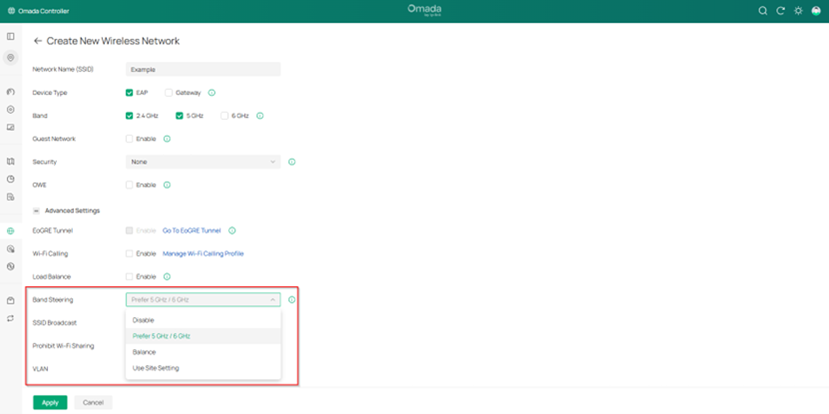The height and width of the screenshot is (414, 829).
Task: Click the Omada Controller globe icon
Action: pyautogui.click(x=11, y=11)
